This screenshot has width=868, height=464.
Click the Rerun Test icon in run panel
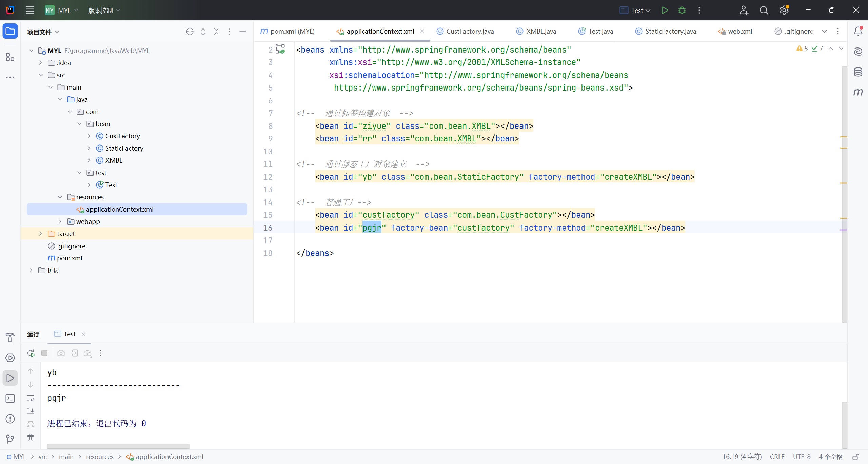tap(31, 353)
